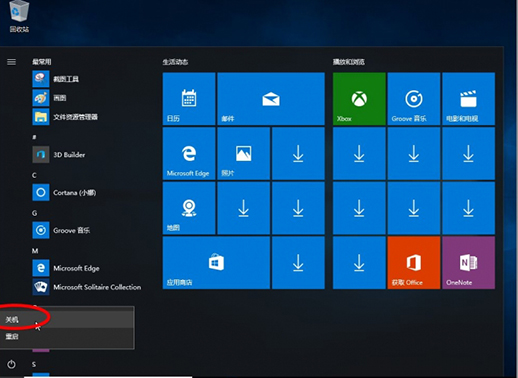Click the G letter group header

(x=35, y=213)
